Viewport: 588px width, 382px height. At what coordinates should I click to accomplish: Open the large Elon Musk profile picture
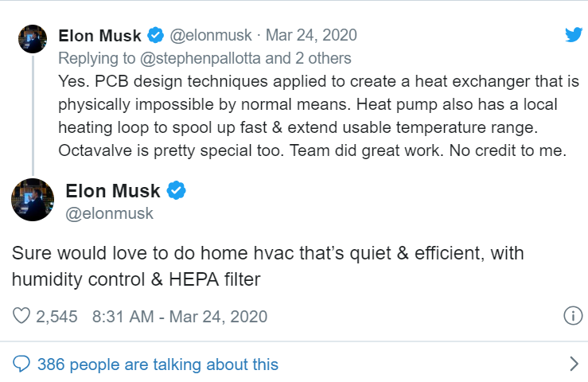click(x=33, y=200)
